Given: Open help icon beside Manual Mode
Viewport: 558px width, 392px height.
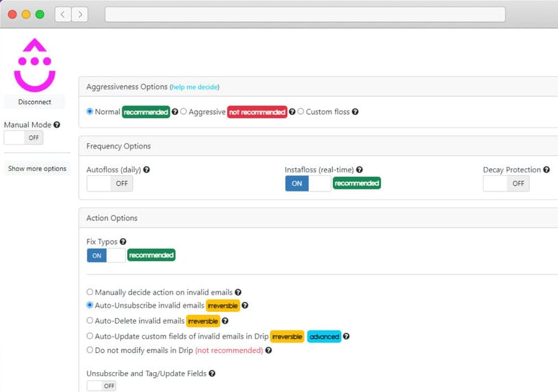Looking at the screenshot, I should (x=57, y=125).
